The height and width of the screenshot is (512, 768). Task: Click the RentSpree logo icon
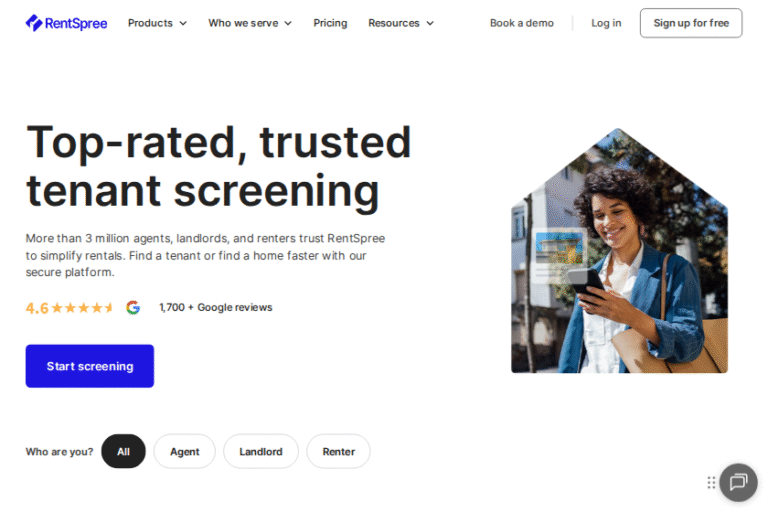tap(34, 23)
